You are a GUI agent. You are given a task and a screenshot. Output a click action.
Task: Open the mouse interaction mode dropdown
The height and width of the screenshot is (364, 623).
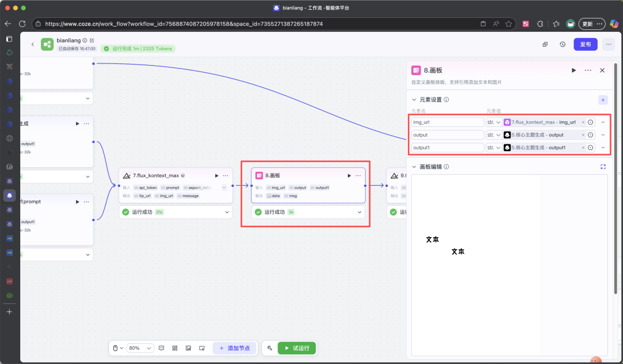click(118, 348)
